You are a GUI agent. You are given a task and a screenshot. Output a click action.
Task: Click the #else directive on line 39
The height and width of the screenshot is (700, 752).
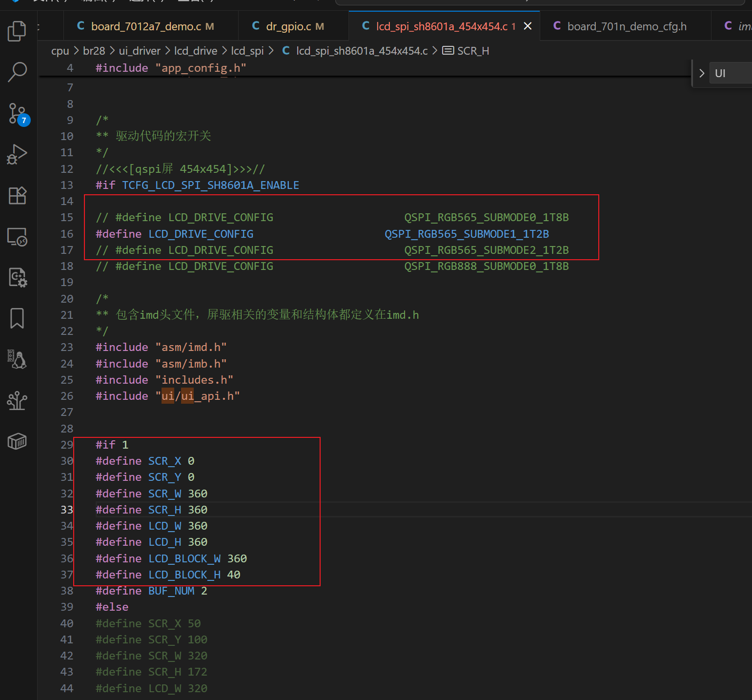click(112, 607)
